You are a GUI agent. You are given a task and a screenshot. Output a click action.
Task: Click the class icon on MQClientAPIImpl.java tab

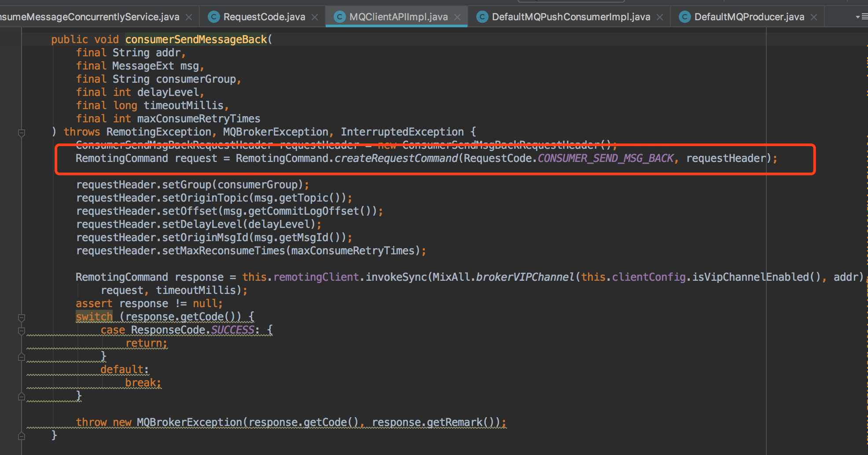[x=339, y=17]
